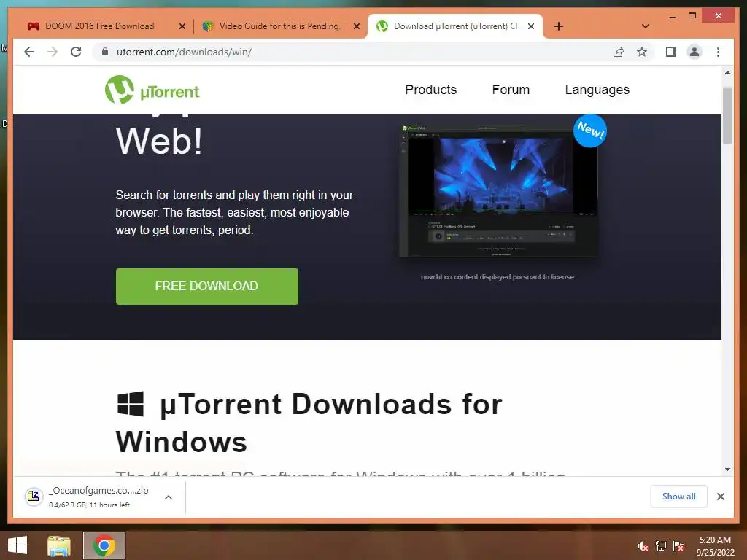Click the 0.4/62.3 GB download progress text

click(x=89, y=505)
